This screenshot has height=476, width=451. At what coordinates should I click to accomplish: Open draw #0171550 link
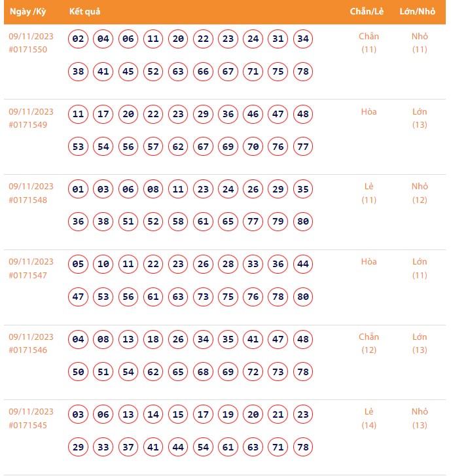(27, 50)
